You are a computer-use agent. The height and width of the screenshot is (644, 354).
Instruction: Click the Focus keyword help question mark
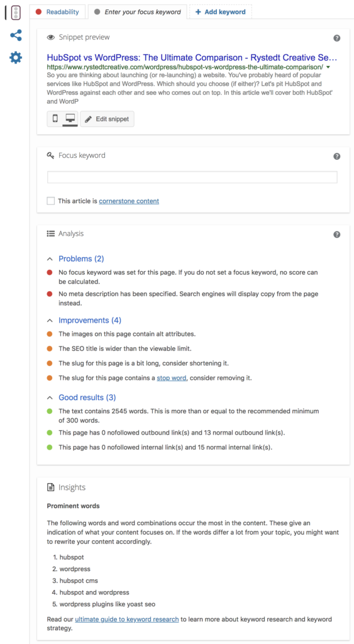(337, 157)
